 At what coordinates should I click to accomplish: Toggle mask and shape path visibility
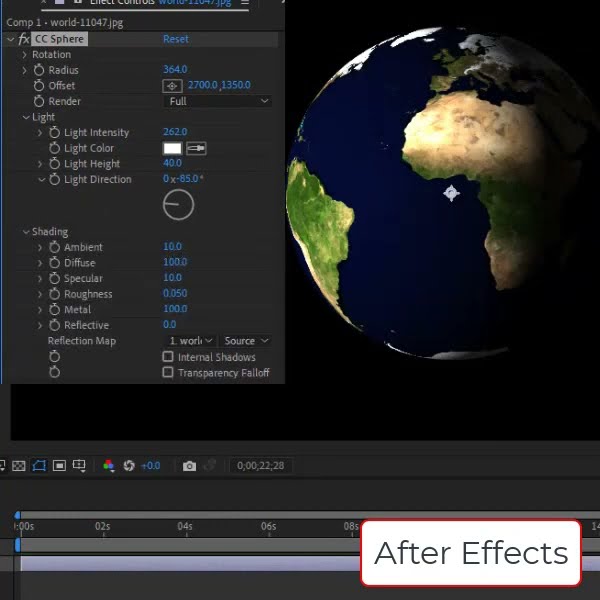(x=39, y=466)
